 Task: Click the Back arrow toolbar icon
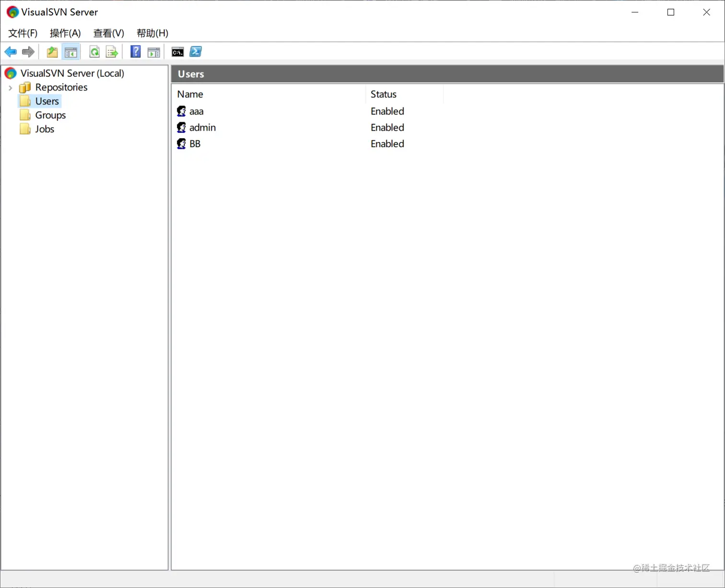pos(11,52)
